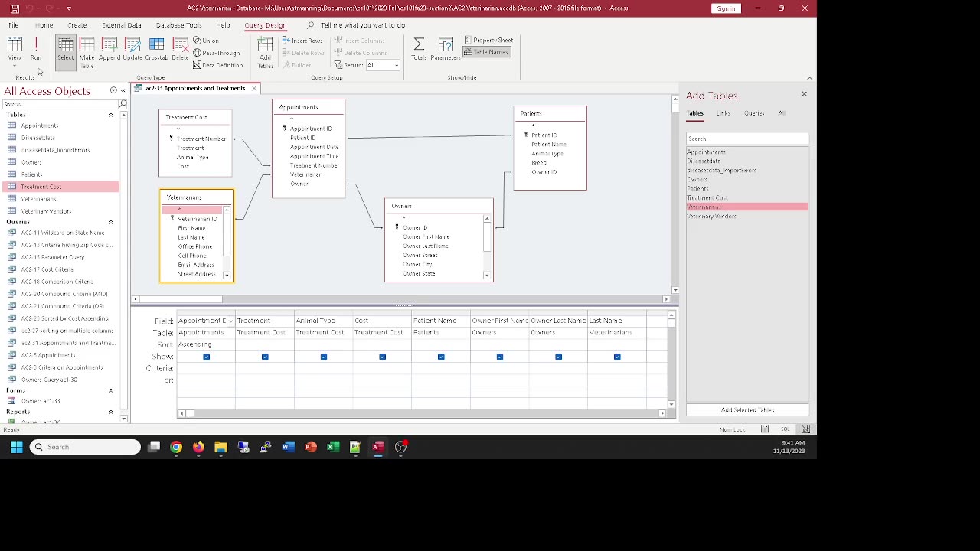Select Veterinarians in Add Tables list
980x551 pixels.
747,207
